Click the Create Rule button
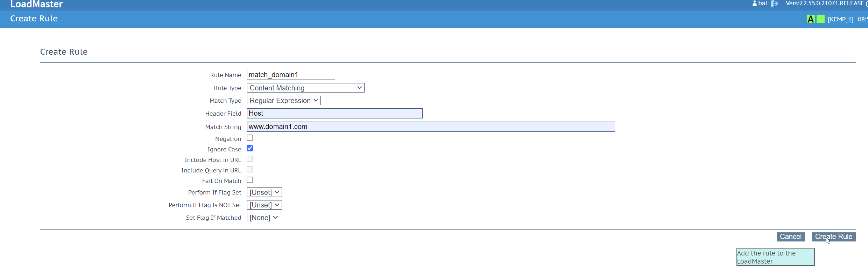Image resolution: width=868 pixels, height=273 pixels. [x=834, y=237]
